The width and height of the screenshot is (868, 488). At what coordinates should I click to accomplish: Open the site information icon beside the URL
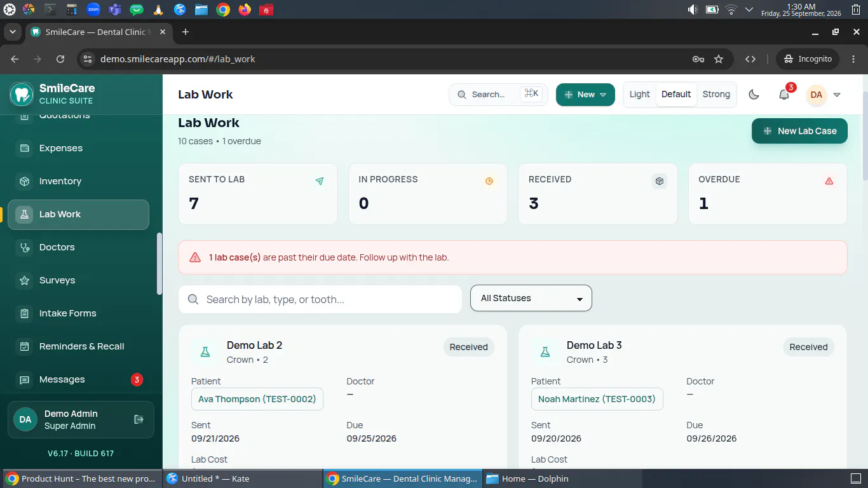(88, 59)
